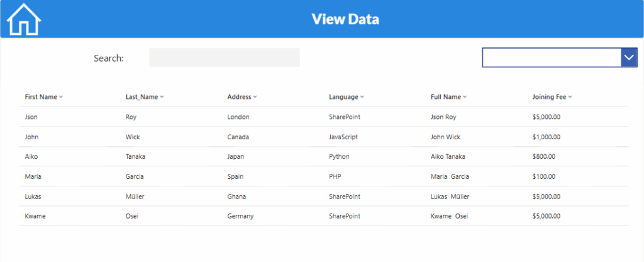Select the last name cell 'Roy'
This screenshot has width=644, height=262.
[131, 117]
